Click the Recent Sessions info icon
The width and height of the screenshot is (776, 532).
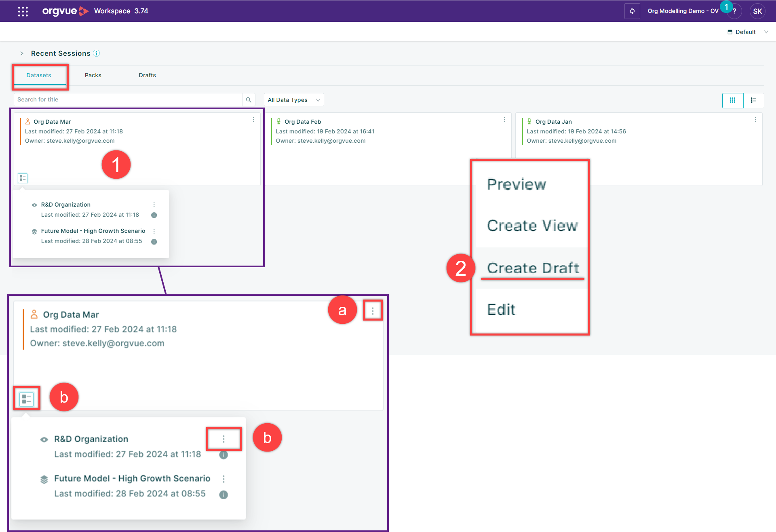pos(97,53)
